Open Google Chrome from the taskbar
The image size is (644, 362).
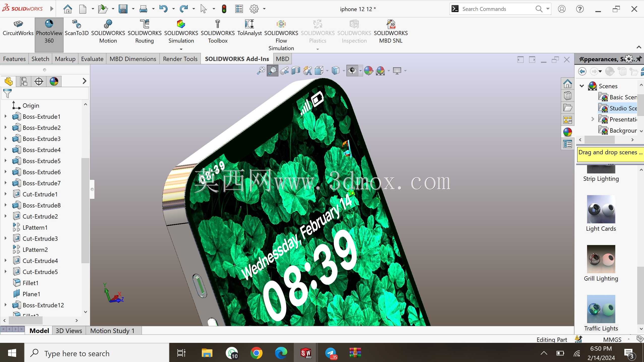(x=256, y=353)
